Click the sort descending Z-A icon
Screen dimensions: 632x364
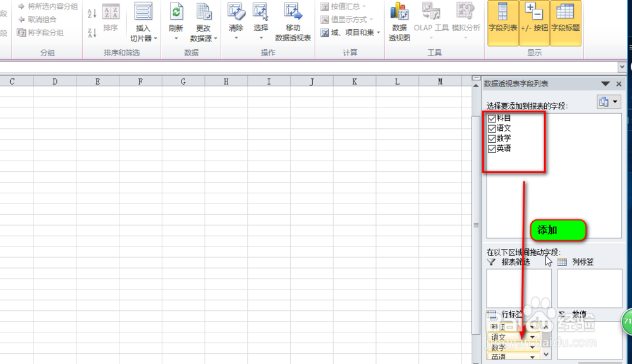pyautogui.click(x=92, y=33)
